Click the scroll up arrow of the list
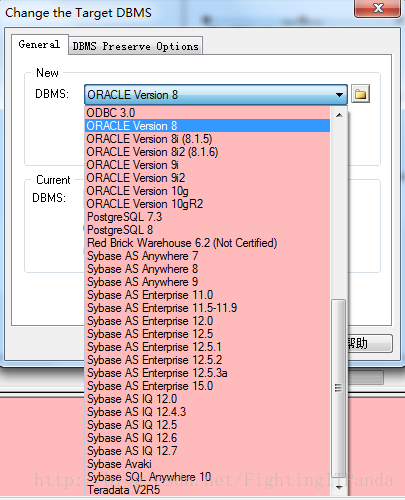This screenshot has width=405, height=500. [x=339, y=115]
